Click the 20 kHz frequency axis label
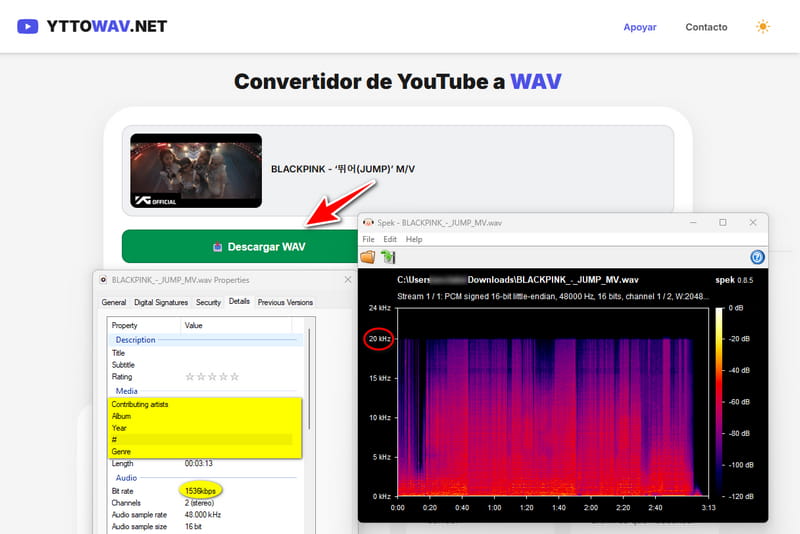This screenshot has width=800, height=534. tap(380, 339)
